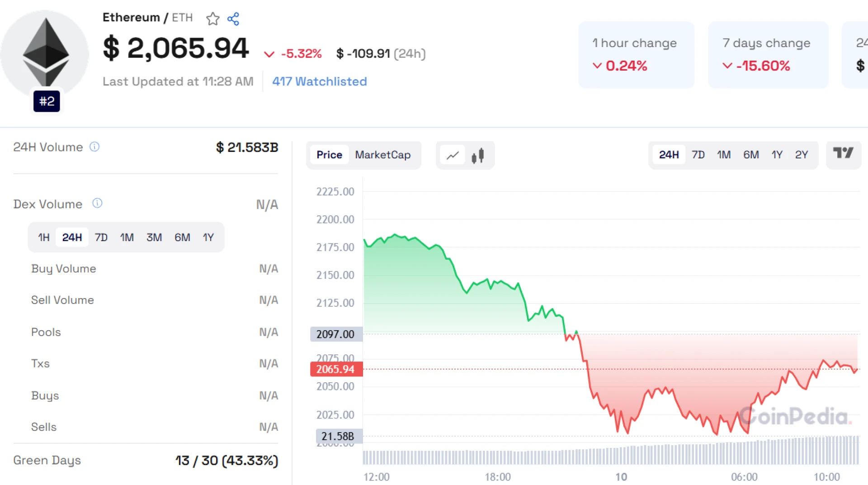Switch to candlestick chart icon
Viewport: 868px width, 485px height.
pos(478,155)
